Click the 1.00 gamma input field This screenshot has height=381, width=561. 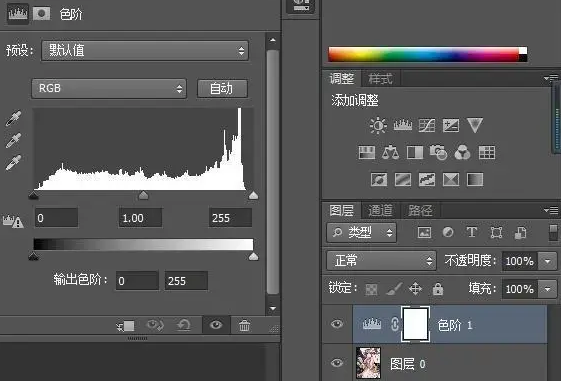click(x=140, y=218)
